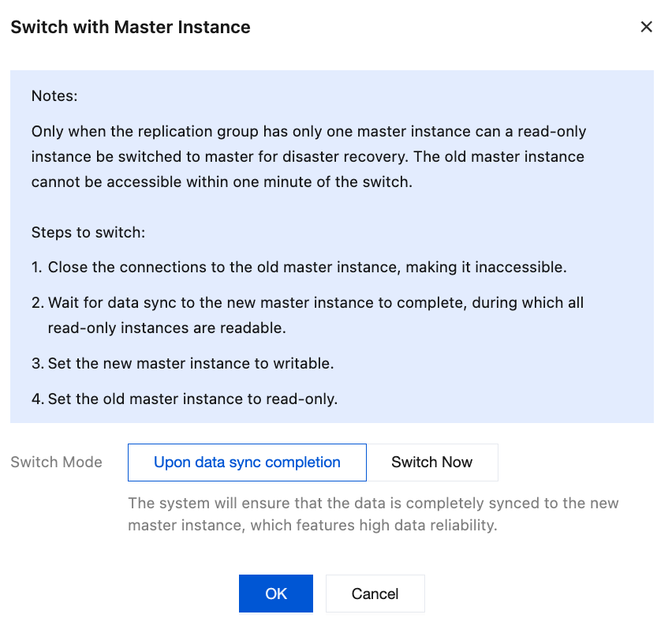This screenshot has height=633, width=672.
Task: Click the note line starting Only when the replication
Action: tap(308, 131)
